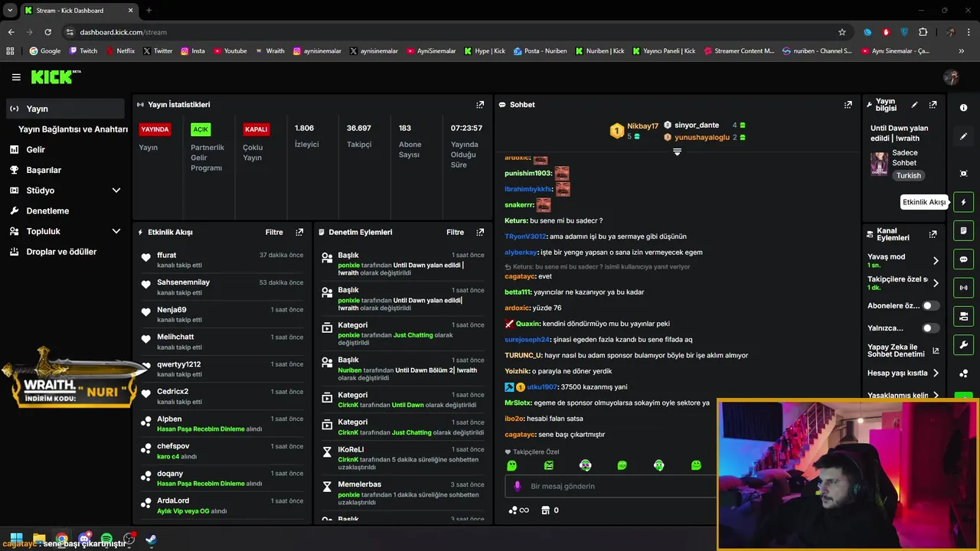
Task: Click the broadcast signal icon in right toolbar
Action: point(963,288)
